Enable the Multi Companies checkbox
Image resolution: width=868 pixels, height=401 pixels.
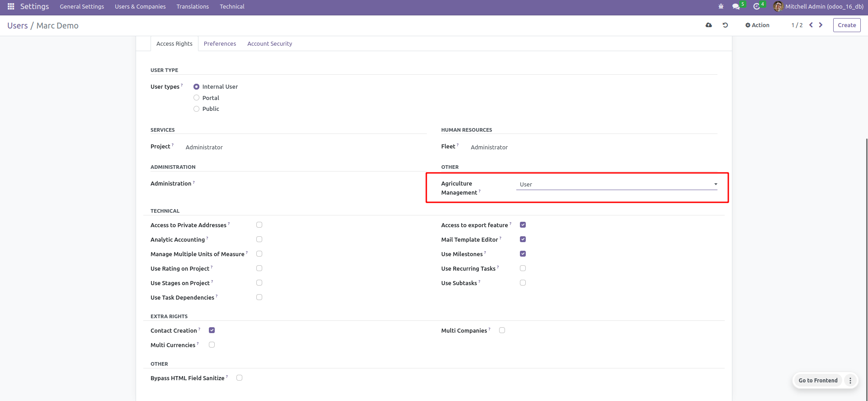(x=502, y=330)
